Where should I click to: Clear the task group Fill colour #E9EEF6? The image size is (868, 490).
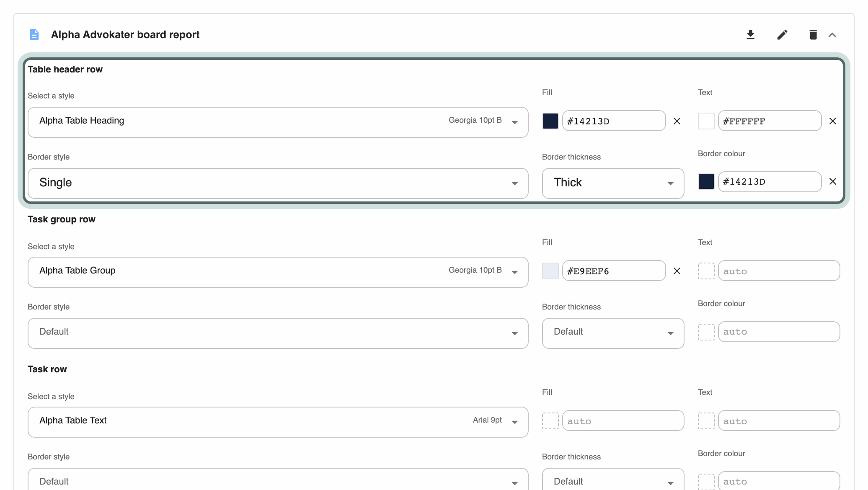(x=677, y=271)
